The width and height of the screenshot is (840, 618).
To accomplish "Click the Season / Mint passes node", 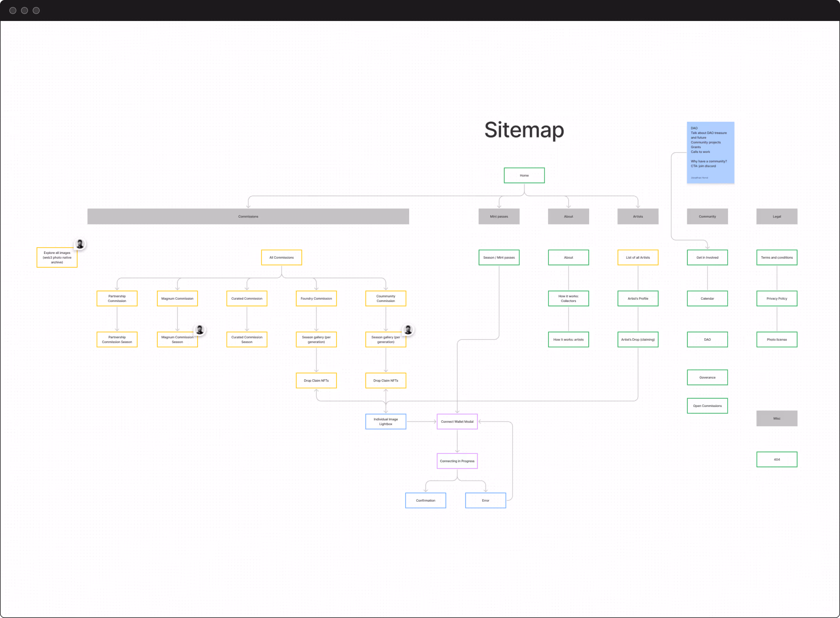I will pos(499,257).
